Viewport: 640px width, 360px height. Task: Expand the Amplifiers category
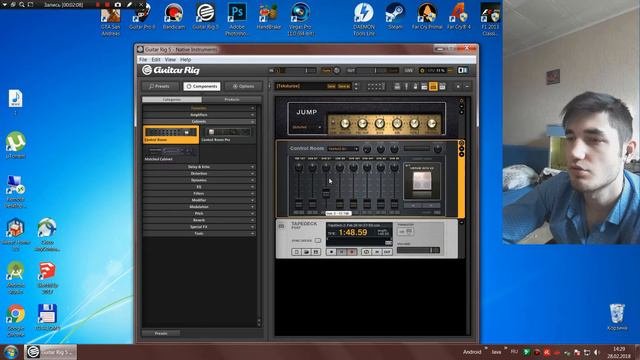coord(199,115)
